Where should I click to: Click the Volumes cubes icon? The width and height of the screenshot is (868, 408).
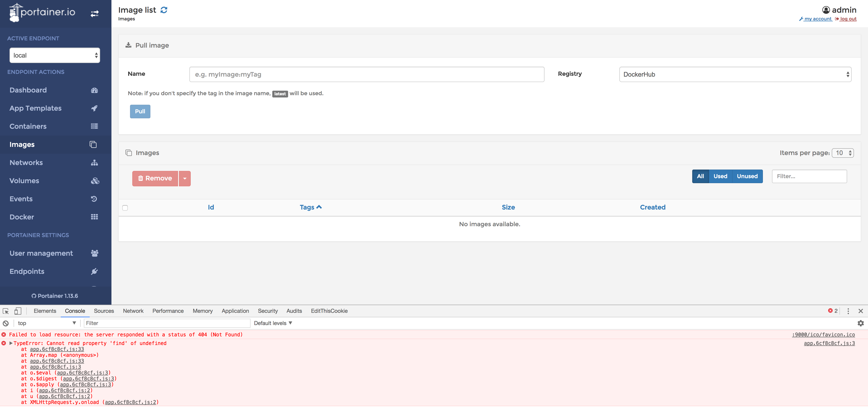95,181
